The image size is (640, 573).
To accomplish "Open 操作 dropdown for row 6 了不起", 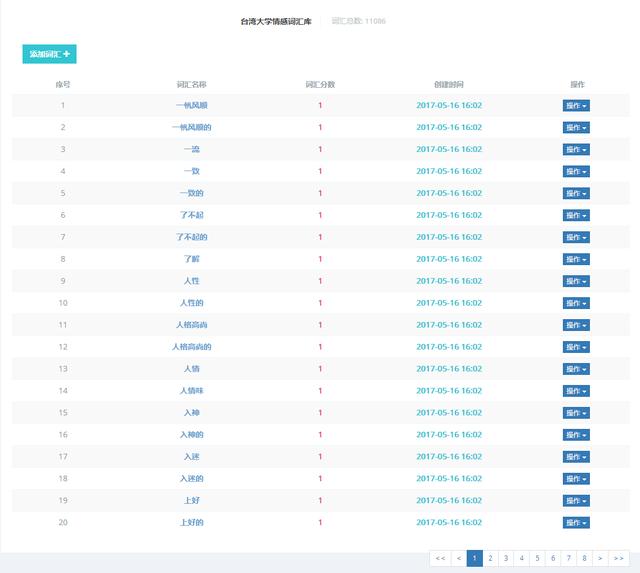I will [576, 215].
